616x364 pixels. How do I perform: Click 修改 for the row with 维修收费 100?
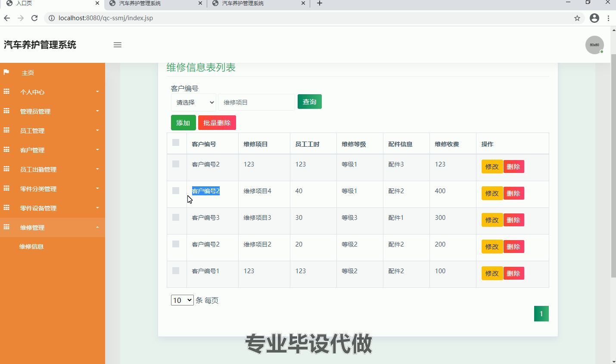(x=492, y=273)
